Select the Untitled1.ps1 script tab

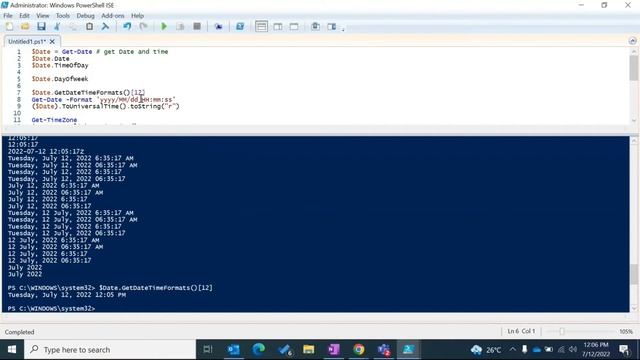pyautogui.click(x=27, y=42)
